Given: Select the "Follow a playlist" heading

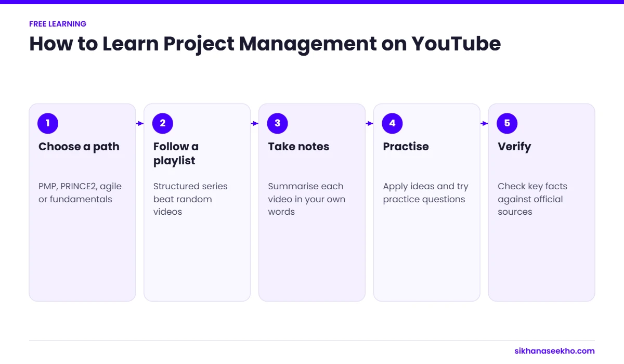Looking at the screenshot, I should [176, 153].
